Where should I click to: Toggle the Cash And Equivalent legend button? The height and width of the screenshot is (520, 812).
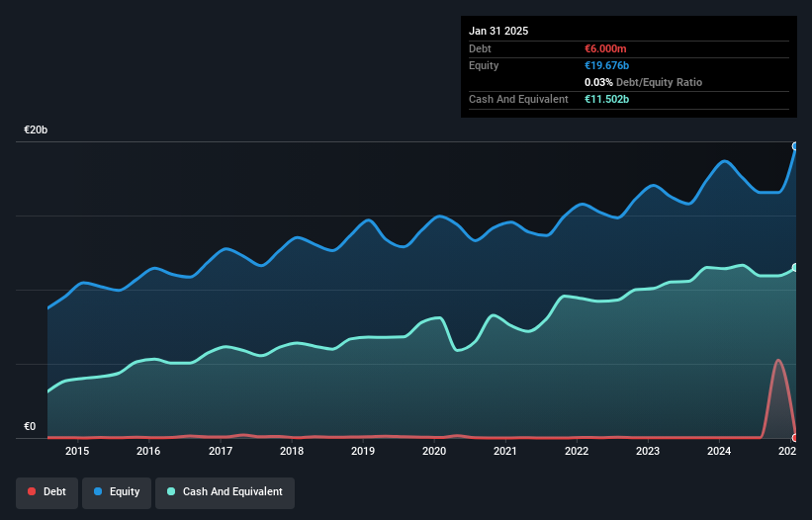225,492
